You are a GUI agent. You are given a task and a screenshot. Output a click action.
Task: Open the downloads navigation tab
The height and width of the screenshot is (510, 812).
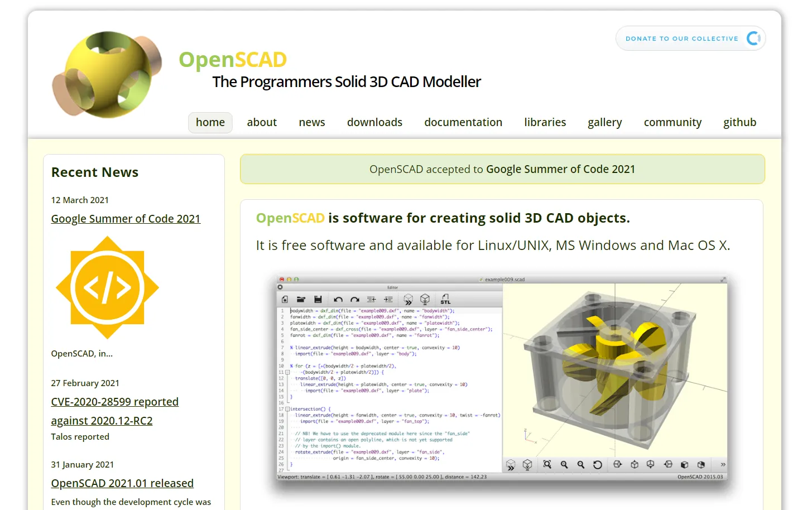click(374, 123)
